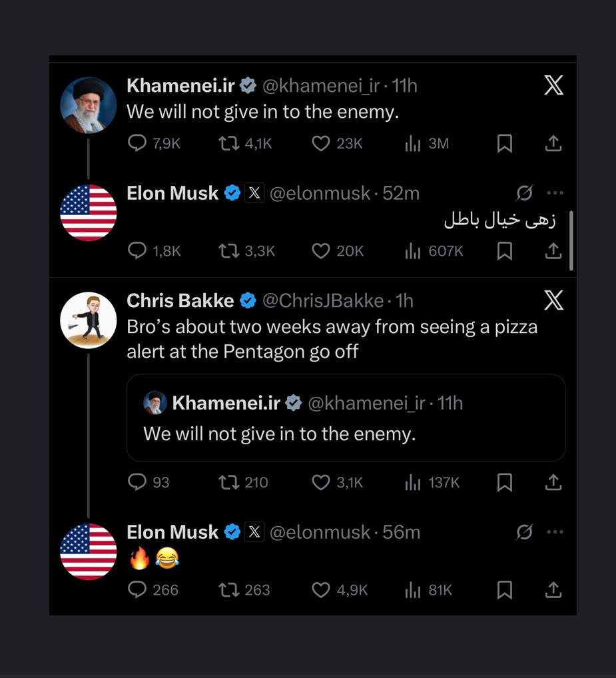616x678 pixels.
Task: Reply to Khamenei.ir's top tweet
Action: (x=137, y=143)
